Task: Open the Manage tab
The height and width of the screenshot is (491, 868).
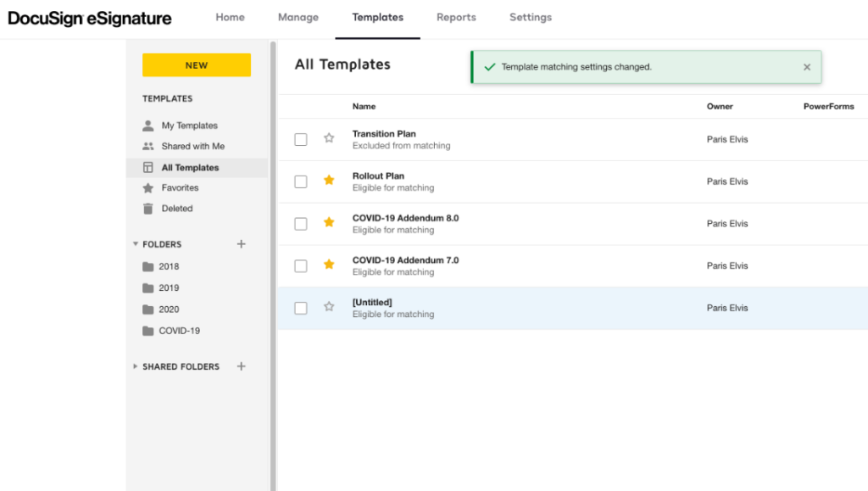Action: click(298, 17)
